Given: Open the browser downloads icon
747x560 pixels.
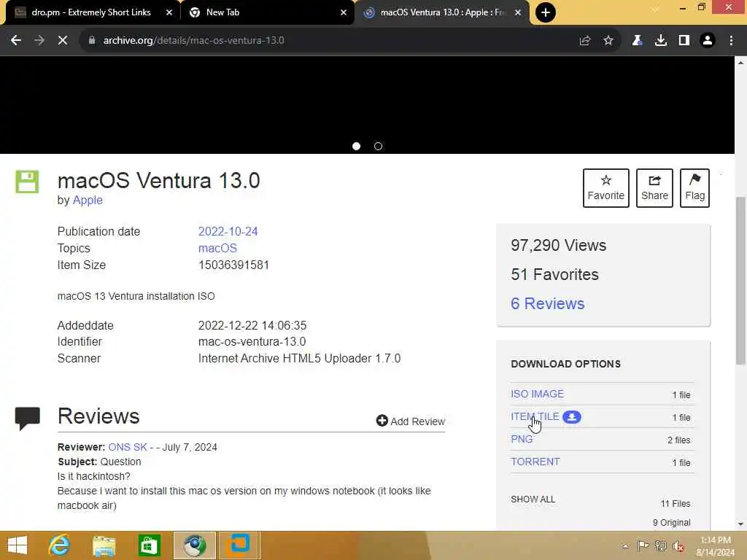Looking at the screenshot, I should pyautogui.click(x=661, y=41).
